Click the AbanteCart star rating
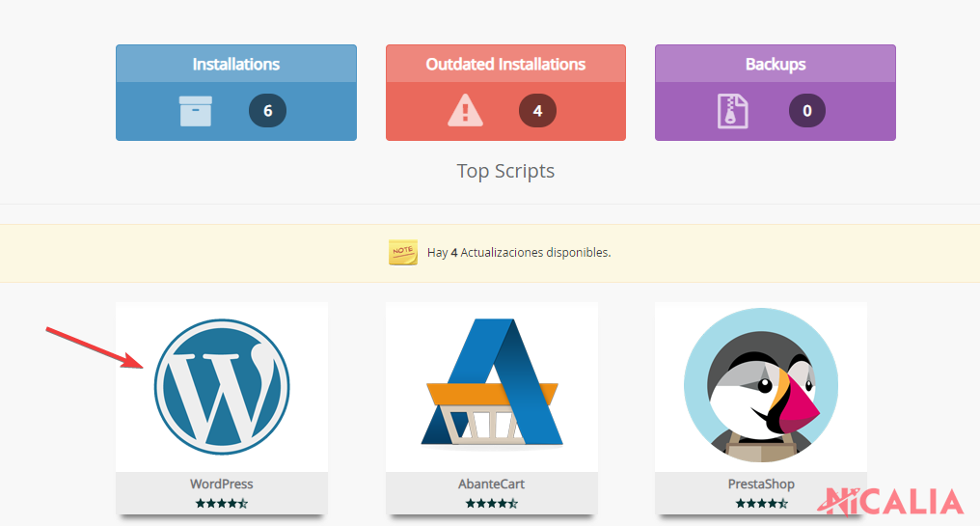 (491, 503)
